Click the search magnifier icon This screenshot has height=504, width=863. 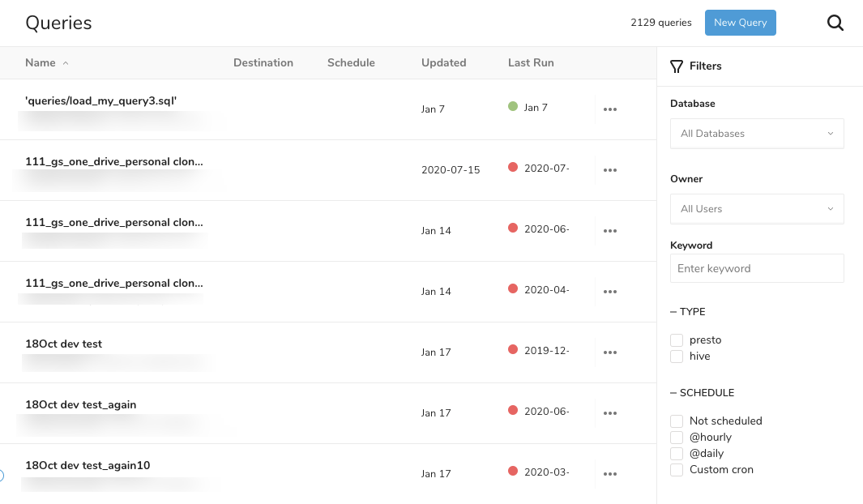tap(835, 23)
